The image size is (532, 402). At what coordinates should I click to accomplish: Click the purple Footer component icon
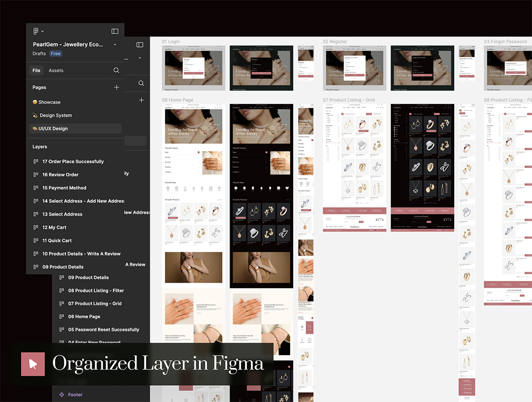coord(62,395)
